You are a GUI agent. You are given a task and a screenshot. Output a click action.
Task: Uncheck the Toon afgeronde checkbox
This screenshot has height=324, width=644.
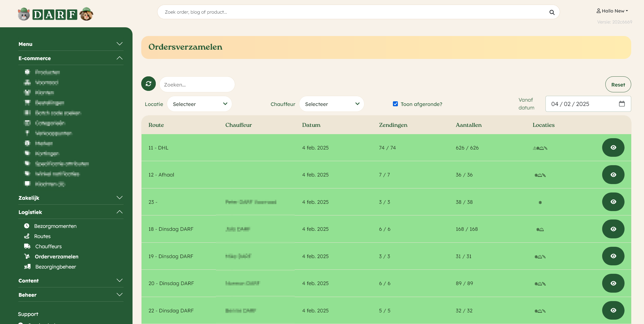point(395,104)
